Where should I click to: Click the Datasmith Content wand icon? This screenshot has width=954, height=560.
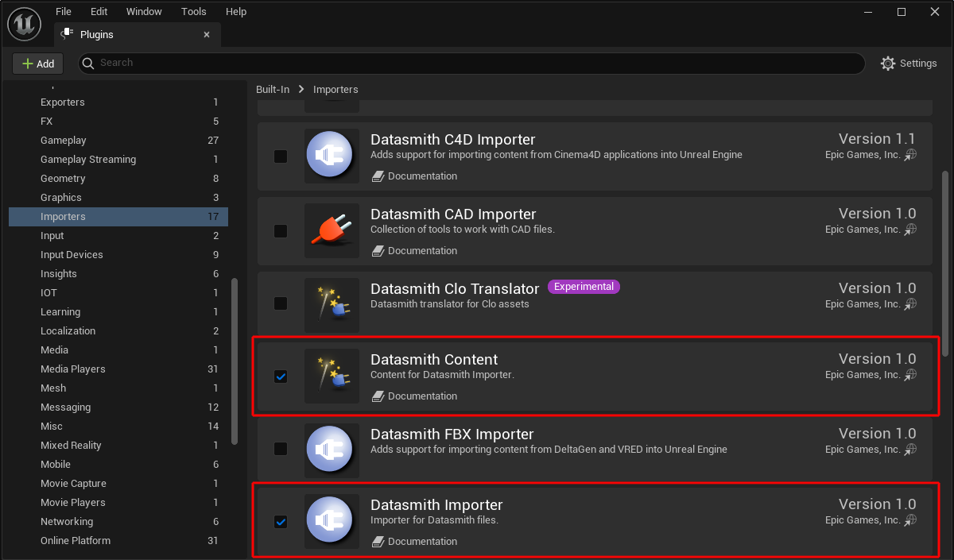pyautogui.click(x=332, y=377)
